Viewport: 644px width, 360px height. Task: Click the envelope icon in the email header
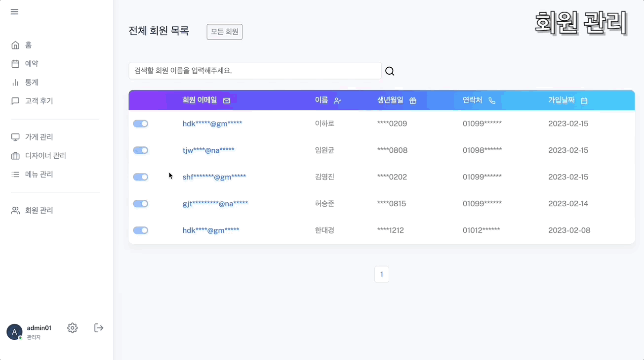pyautogui.click(x=227, y=100)
